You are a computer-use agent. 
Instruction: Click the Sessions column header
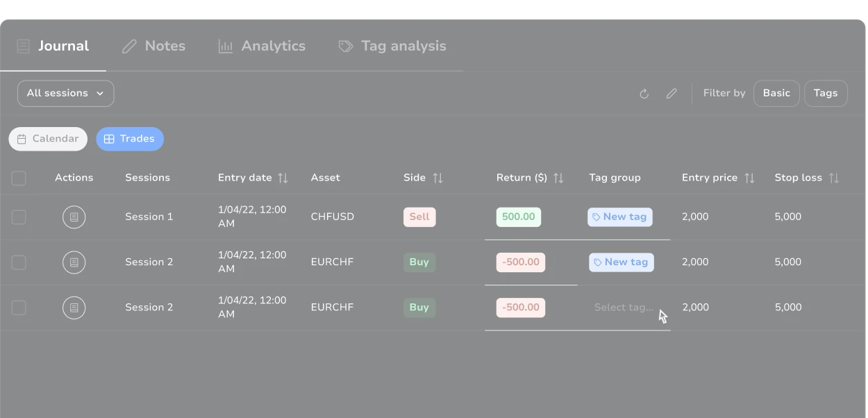click(148, 178)
